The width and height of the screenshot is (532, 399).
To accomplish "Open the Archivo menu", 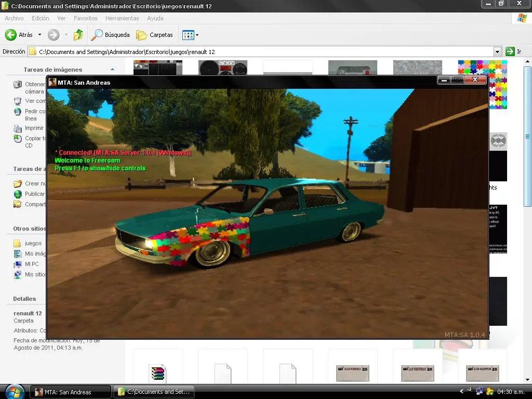I will (x=14, y=18).
